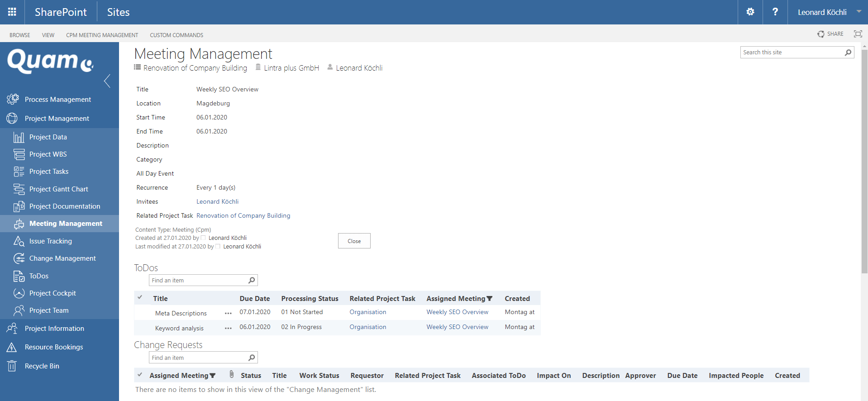Click the Search this site field
Image resolution: width=868 pixels, height=401 pixels.
pos(792,53)
